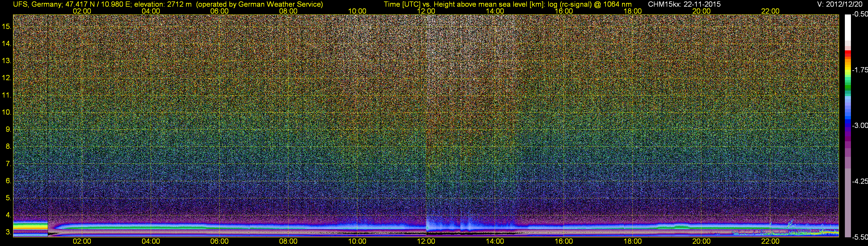Click the '4.' height axis label
Viewport: 868px width, 246px height.
pos(9,215)
